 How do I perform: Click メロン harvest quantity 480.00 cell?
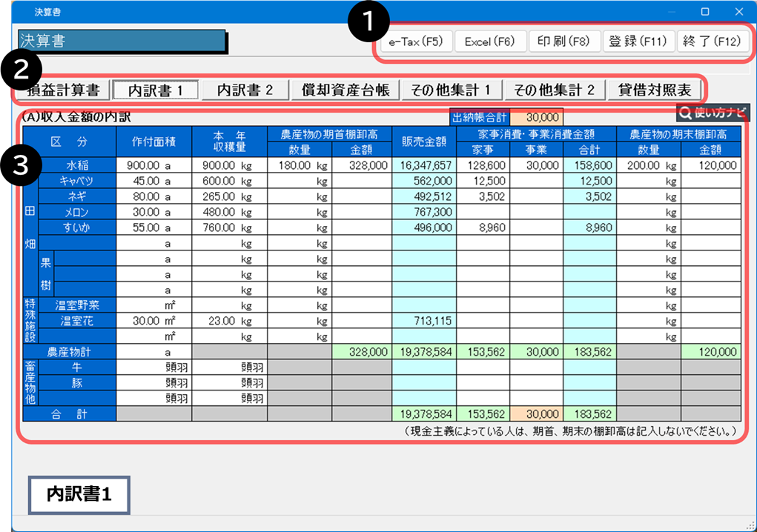[229, 212]
